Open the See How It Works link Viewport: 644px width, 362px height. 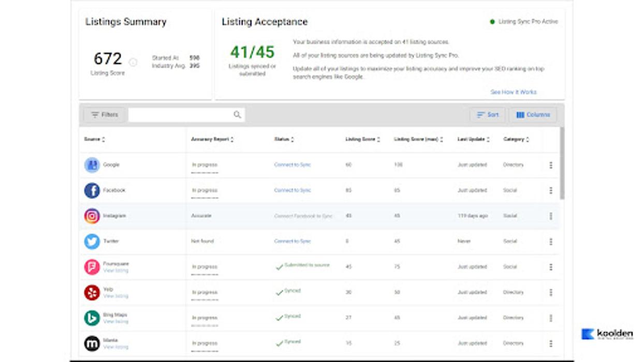click(x=513, y=92)
